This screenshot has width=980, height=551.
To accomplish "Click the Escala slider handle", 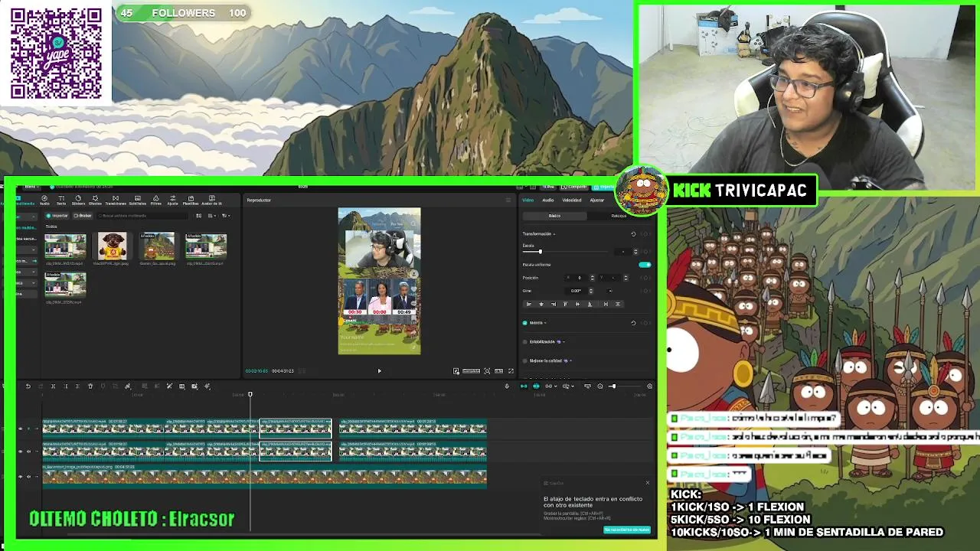I will [x=541, y=252].
